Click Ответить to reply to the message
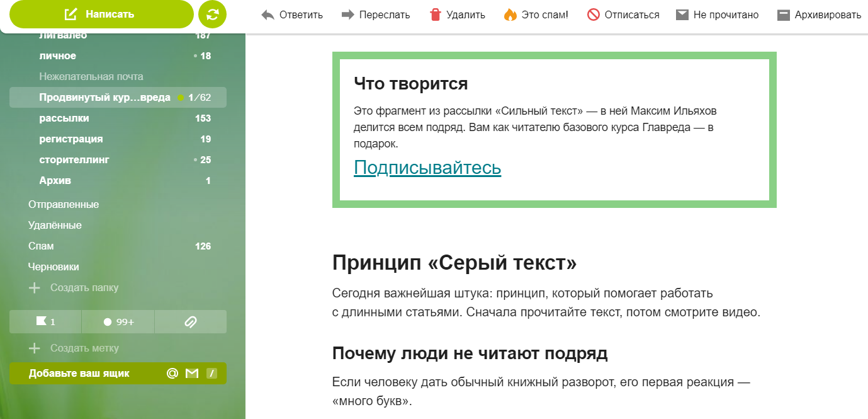The image size is (868, 419). 291,14
